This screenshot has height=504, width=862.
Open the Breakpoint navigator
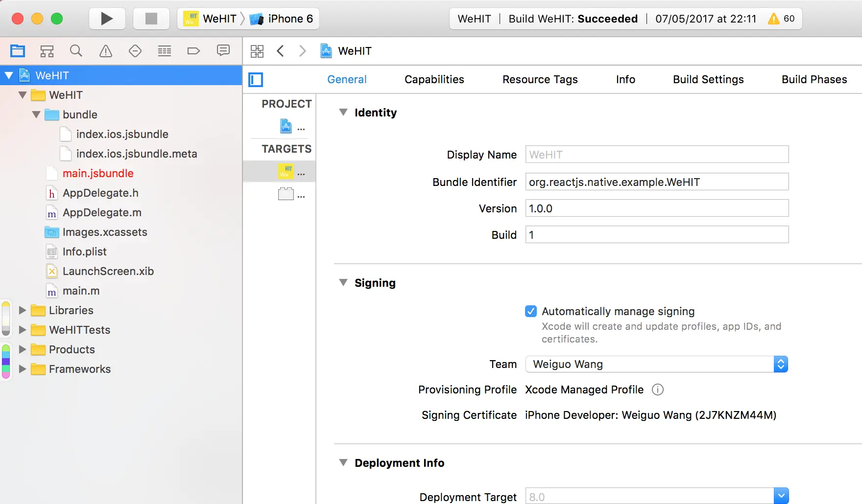tap(194, 51)
